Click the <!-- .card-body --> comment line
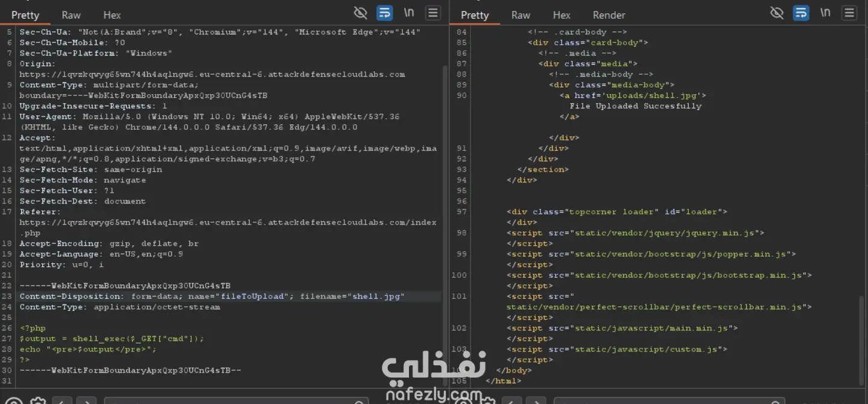868x404 pixels. 578,32
